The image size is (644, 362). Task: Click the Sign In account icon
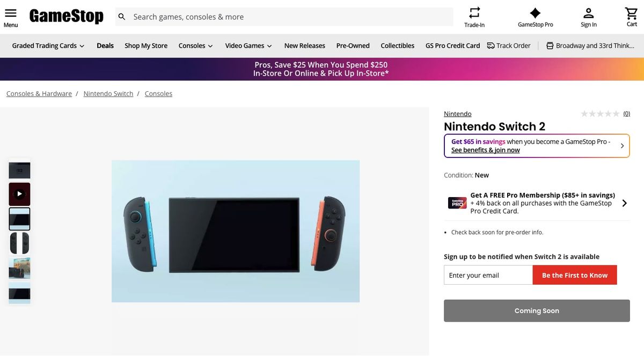point(588,12)
